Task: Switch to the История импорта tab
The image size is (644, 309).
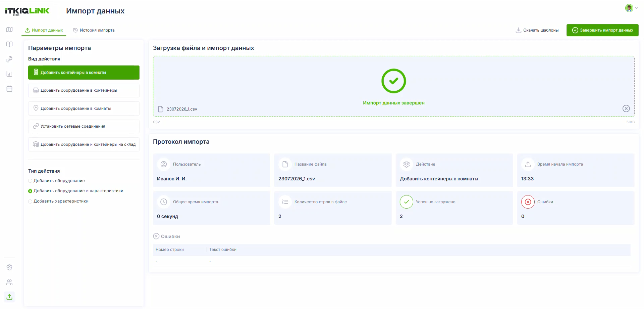Action: click(94, 30)
